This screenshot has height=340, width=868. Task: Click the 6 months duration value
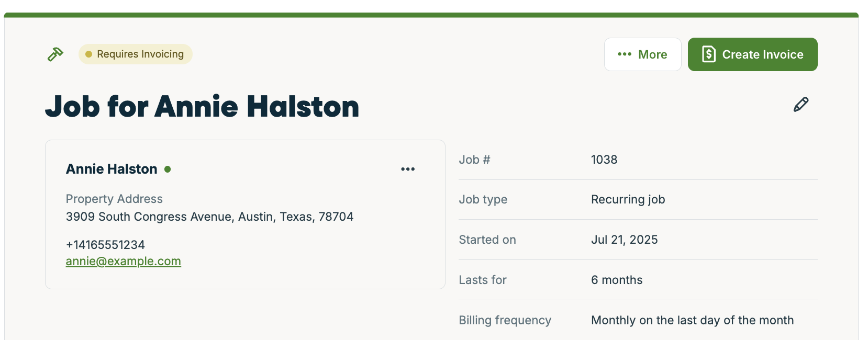coord(617,280)
